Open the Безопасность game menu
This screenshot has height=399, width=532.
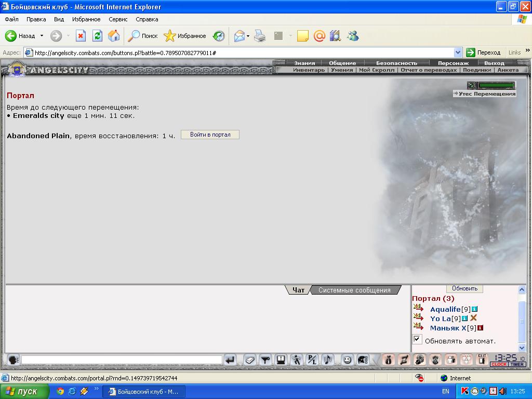coord(396,63)
